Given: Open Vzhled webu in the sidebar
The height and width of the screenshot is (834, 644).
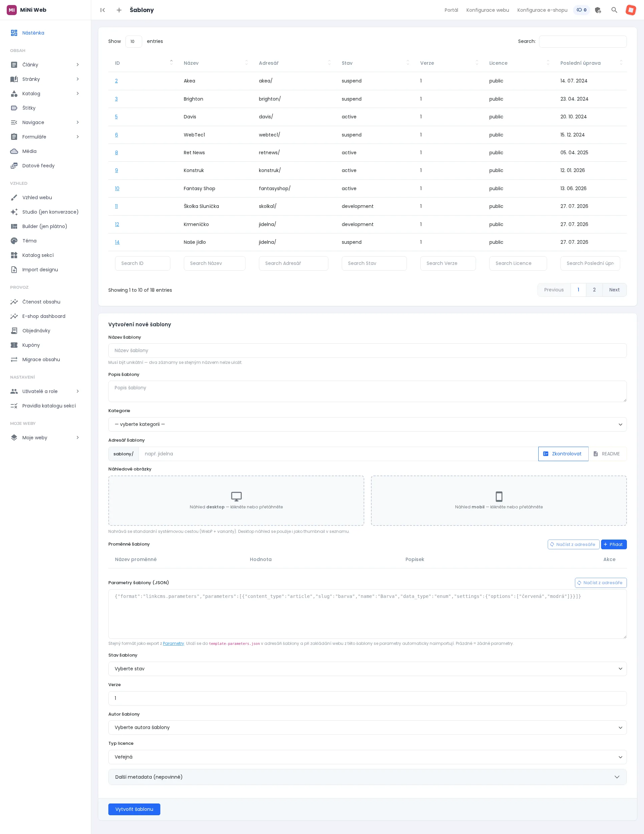Looking at the screenshot, I should (46, 198).
